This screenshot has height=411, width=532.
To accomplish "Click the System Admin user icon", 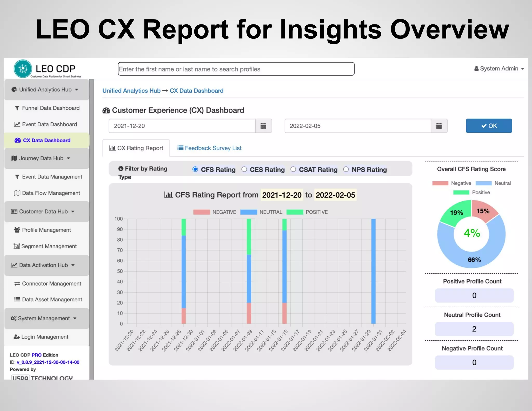I will 476,69.
